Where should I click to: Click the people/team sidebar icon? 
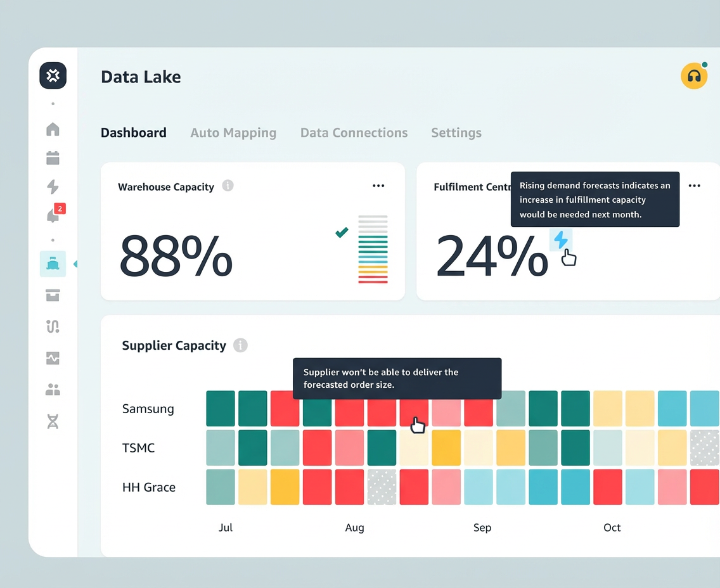point(53,390)
